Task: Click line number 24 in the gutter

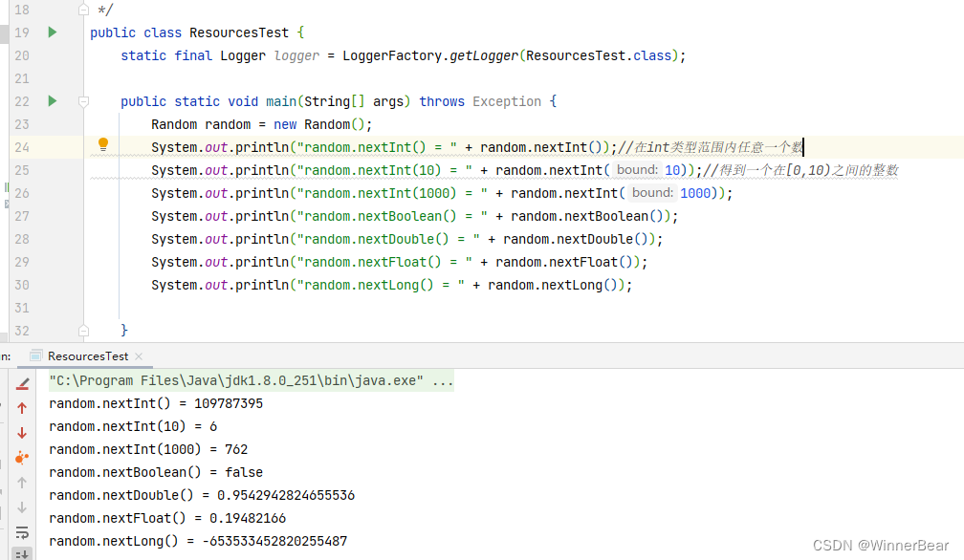Action: (x=22, y=147)
